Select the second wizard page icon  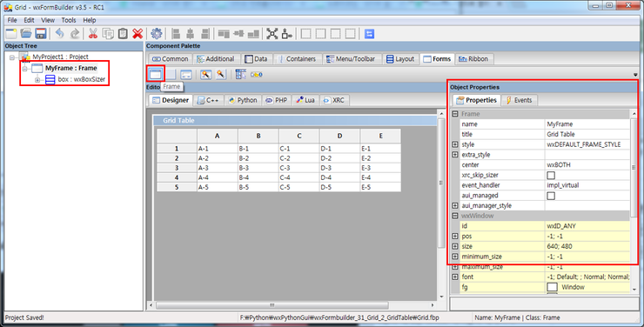click(x=221, y=74)
